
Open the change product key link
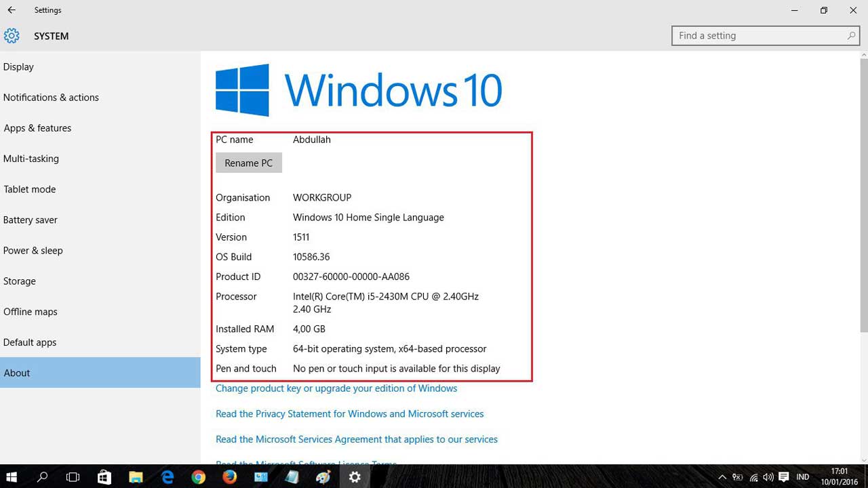(x=336, y=388)
